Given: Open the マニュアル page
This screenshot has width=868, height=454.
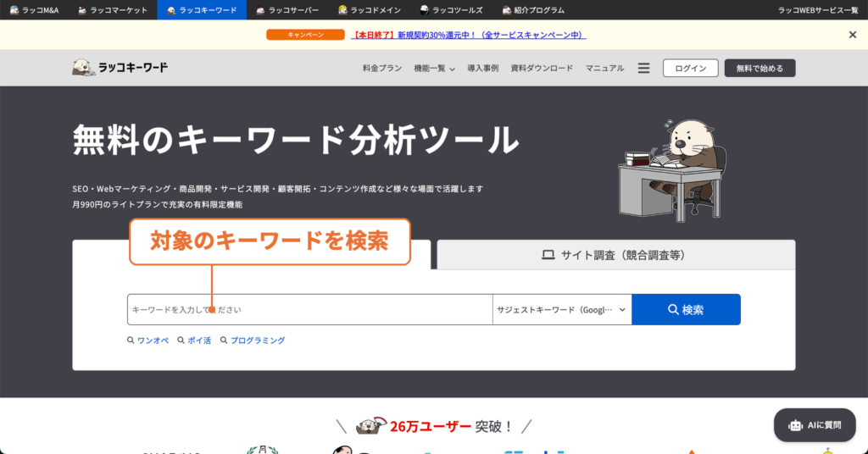Looking at the screenshot, I should [x=604, y=68].
